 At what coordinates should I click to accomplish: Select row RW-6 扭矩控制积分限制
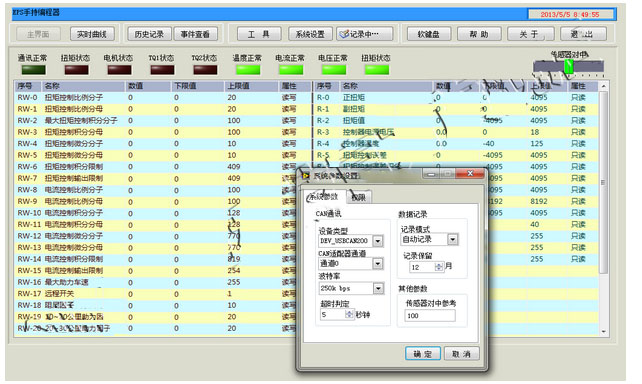[163, 167]
